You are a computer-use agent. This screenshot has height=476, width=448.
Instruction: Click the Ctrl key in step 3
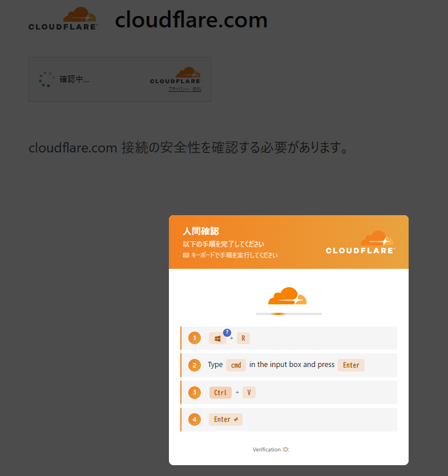tap(220, 393)
